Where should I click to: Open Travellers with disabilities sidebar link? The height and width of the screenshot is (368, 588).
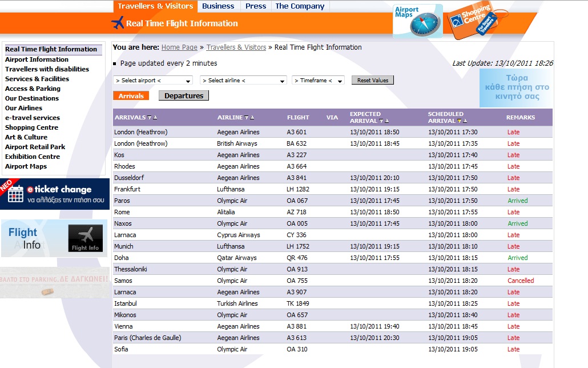point(47,69)
